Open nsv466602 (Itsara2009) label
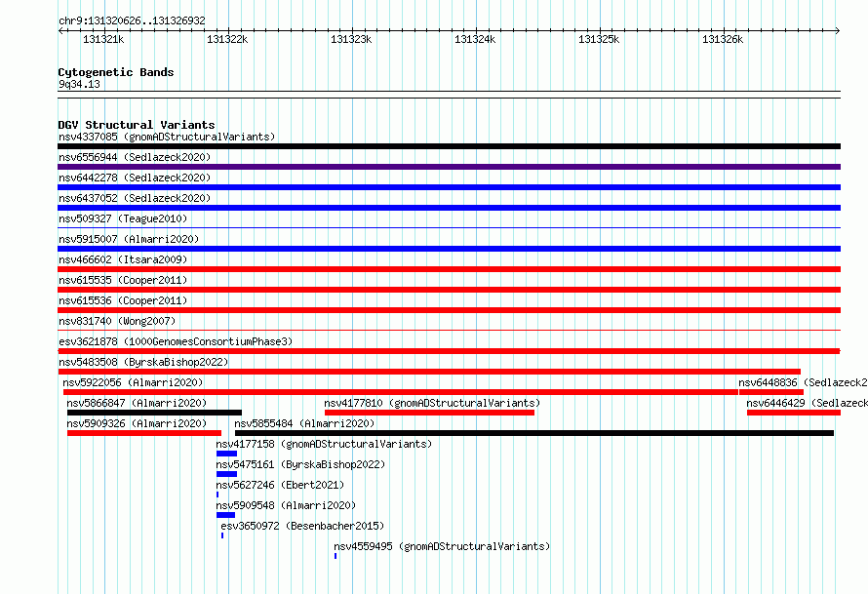This screenshot has width=868, height=594. click(123, 259)
